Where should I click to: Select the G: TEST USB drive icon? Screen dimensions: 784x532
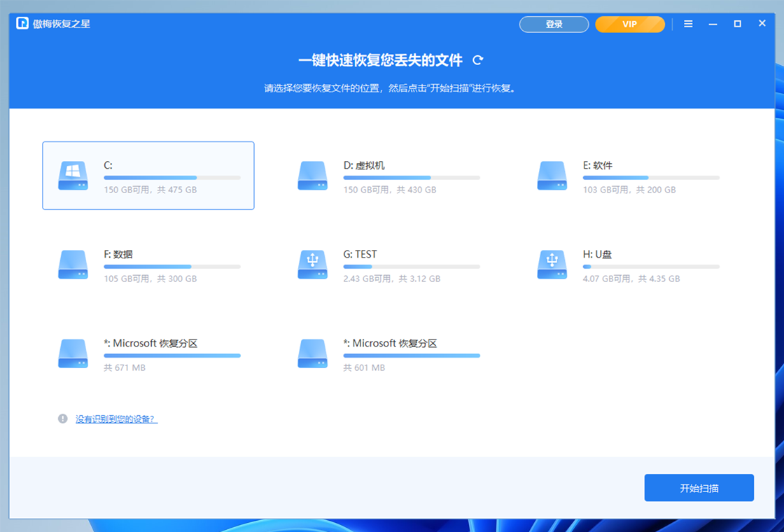(312, 265)
